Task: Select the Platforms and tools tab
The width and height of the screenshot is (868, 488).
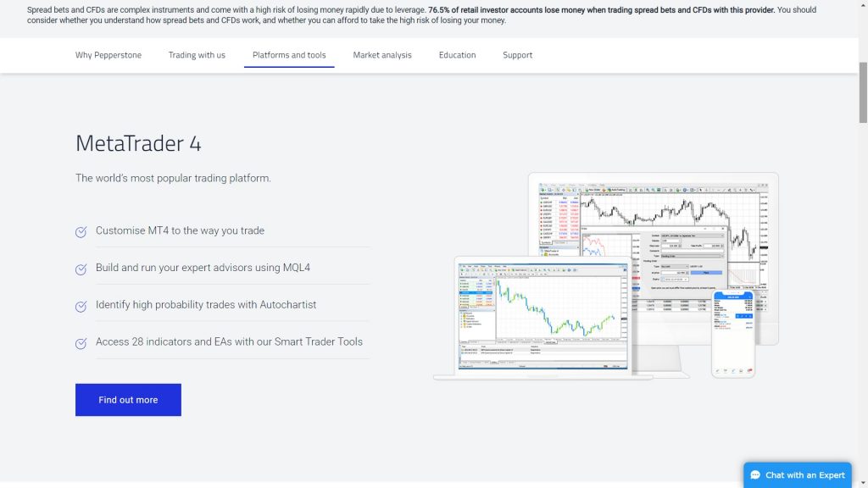Action: tap(289, 55)
